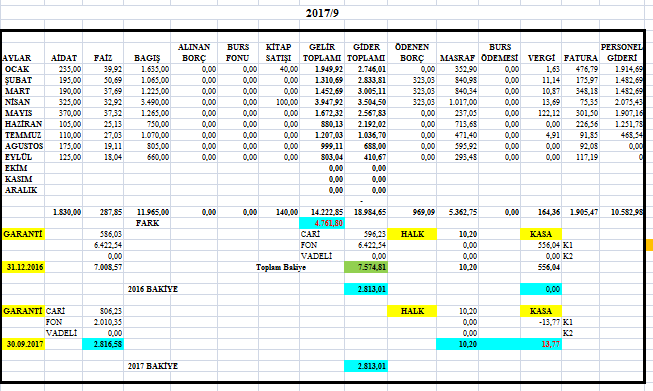This screenshot has width=653, height=391.
Task: Select the GELİR TOPLAMI column header
Action: pyautogui.click(x=322, y=52)
